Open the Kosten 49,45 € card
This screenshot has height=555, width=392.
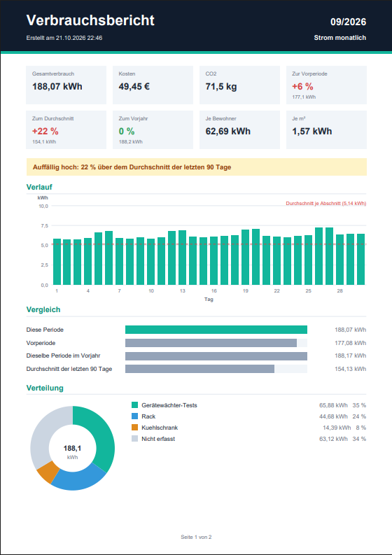click(x=153, y=85)
